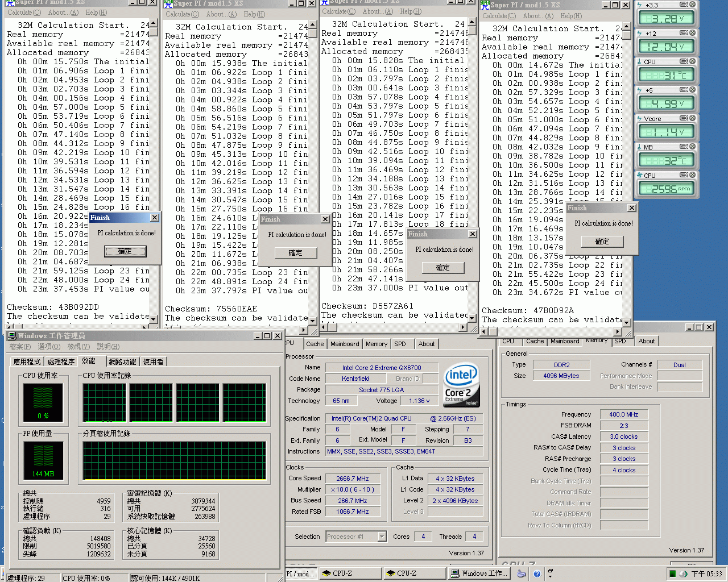This screenshot has width=728, height=582.
Task: Confirm 確定 in the third Finish dialog
Action: tap(443, 268)
